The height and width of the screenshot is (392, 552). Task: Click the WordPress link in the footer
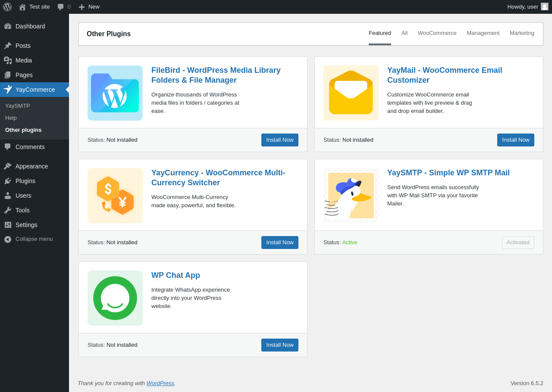[160, 383]
